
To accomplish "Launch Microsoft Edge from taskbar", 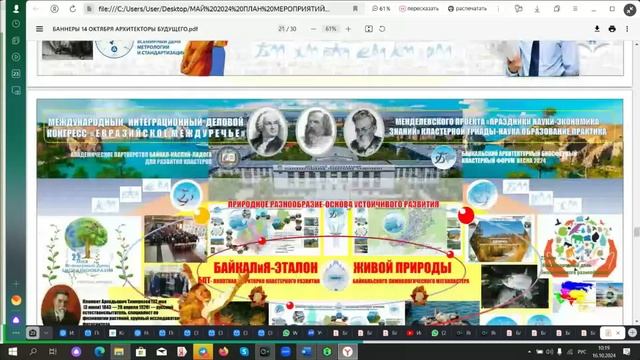I will pyautogui.click(x=99, y=351).
